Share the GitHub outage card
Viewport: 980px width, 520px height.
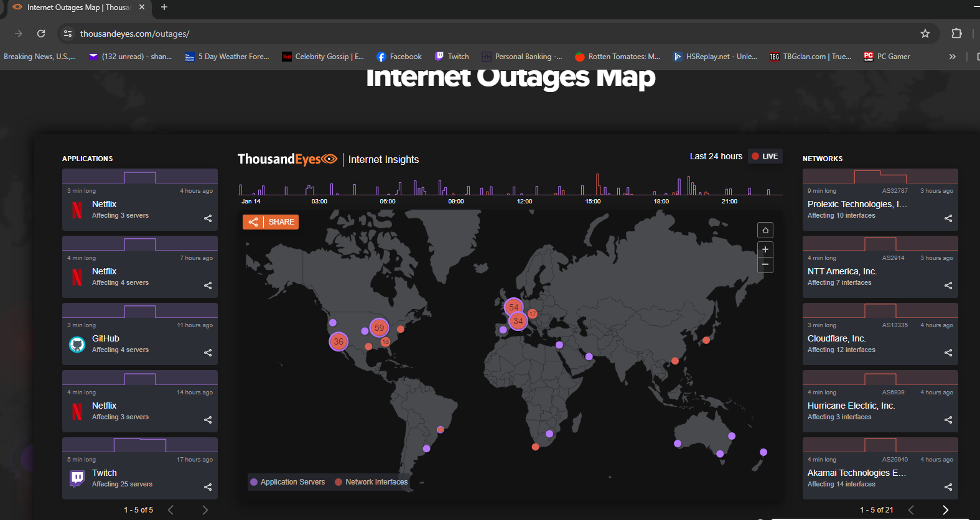(208, 353)
